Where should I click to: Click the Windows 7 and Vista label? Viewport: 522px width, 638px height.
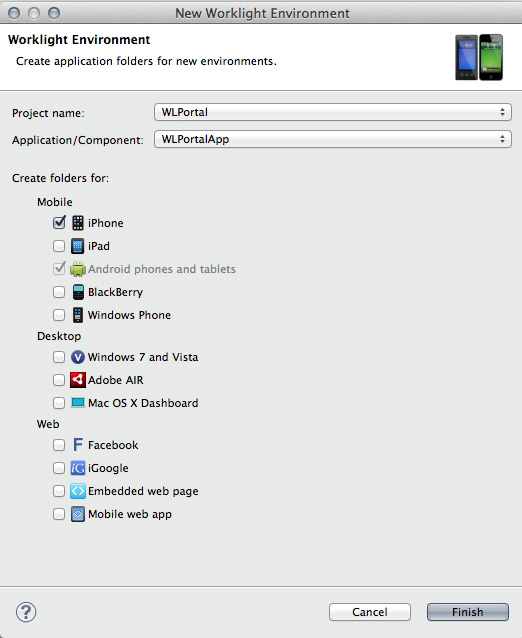[x=143, y=357]
